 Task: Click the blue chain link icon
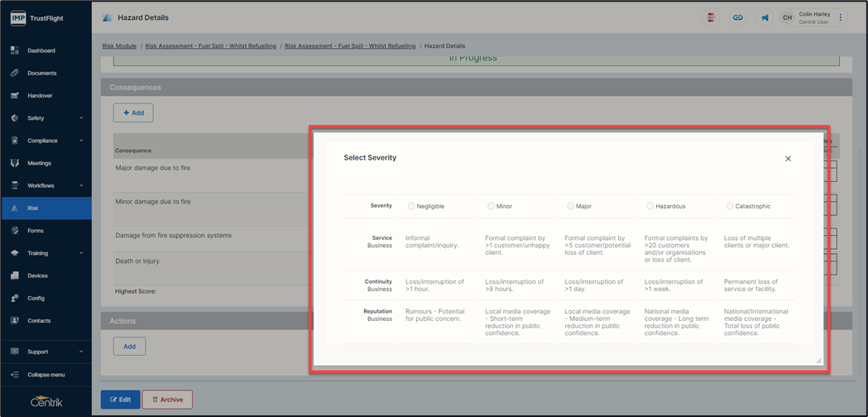(737, 17)
